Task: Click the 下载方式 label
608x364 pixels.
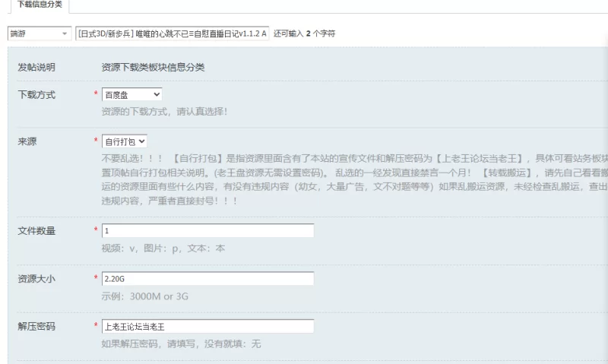Action: coord(36,94)
